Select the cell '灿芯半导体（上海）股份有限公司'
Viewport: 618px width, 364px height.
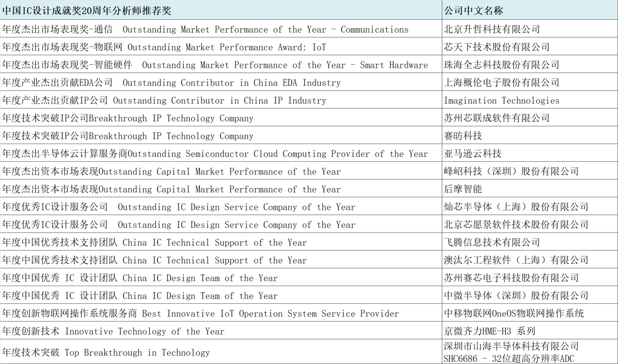[529, 206]
